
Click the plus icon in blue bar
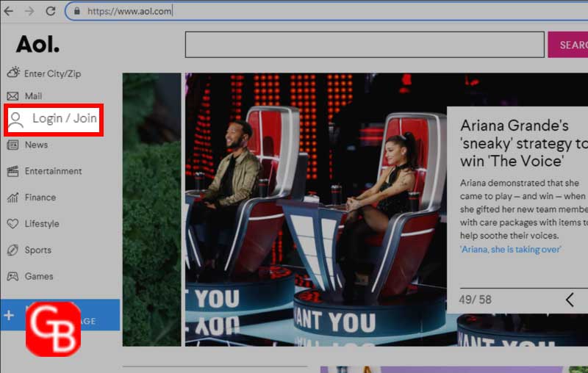pos(9,315)
